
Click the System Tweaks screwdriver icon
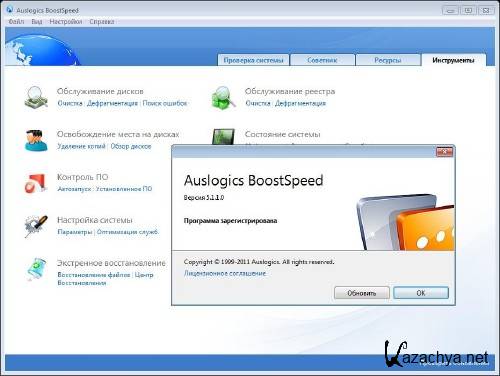pyautogui.click(x=36, y=226)
